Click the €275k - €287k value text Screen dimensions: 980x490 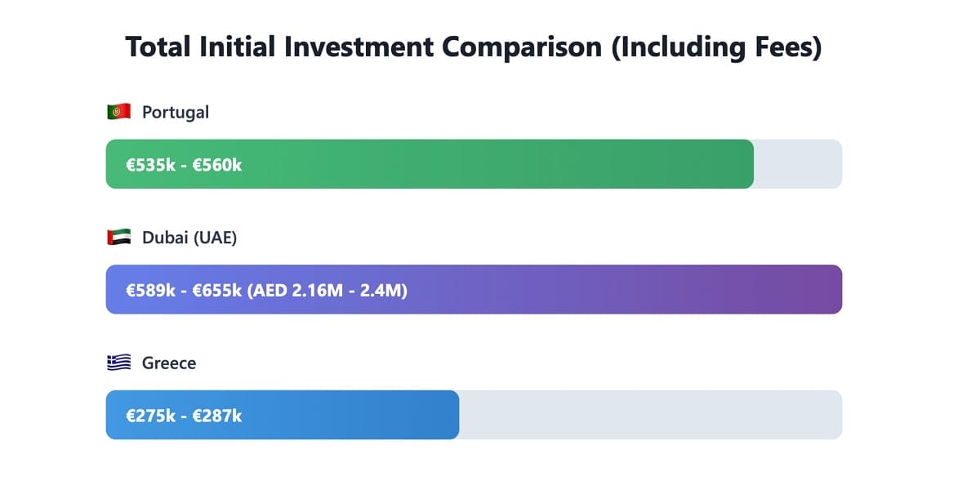click(184, 416)
